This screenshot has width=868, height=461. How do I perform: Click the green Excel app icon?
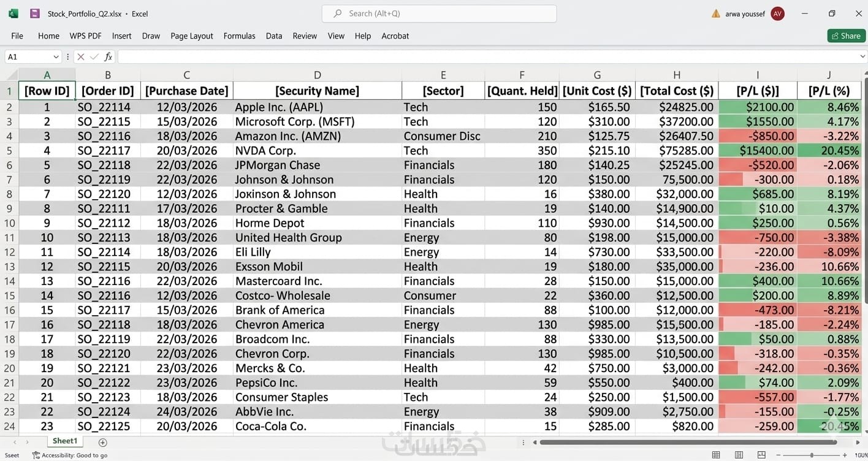[x=13, y=13]
